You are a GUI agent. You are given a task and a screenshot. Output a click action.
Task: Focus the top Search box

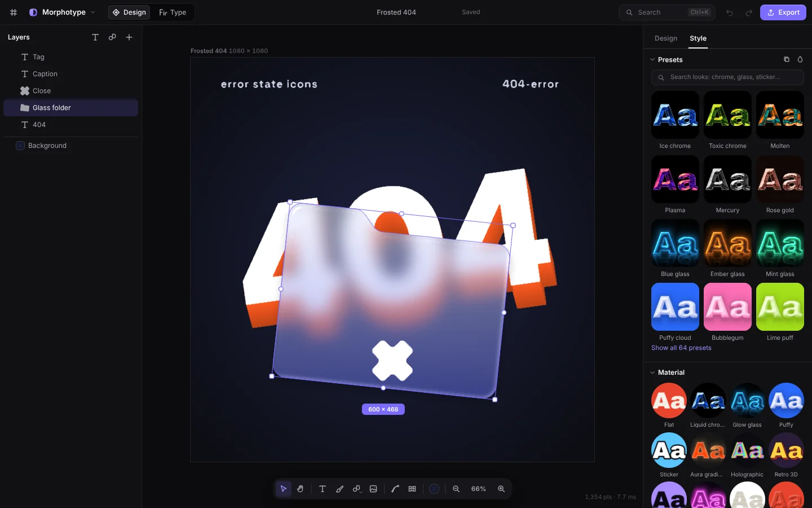click(x=667, y=12)
